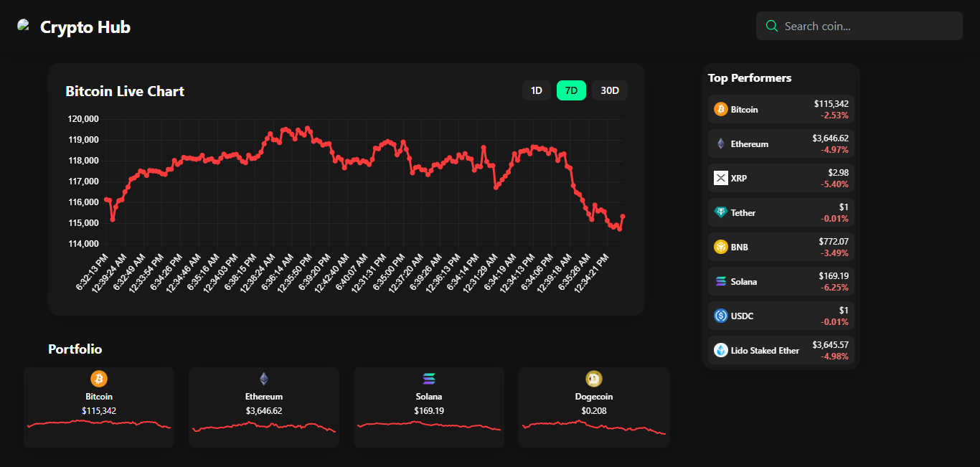980x467 pixels.
Task: Click the $2.98 XRP price
Action: (839, 172)
